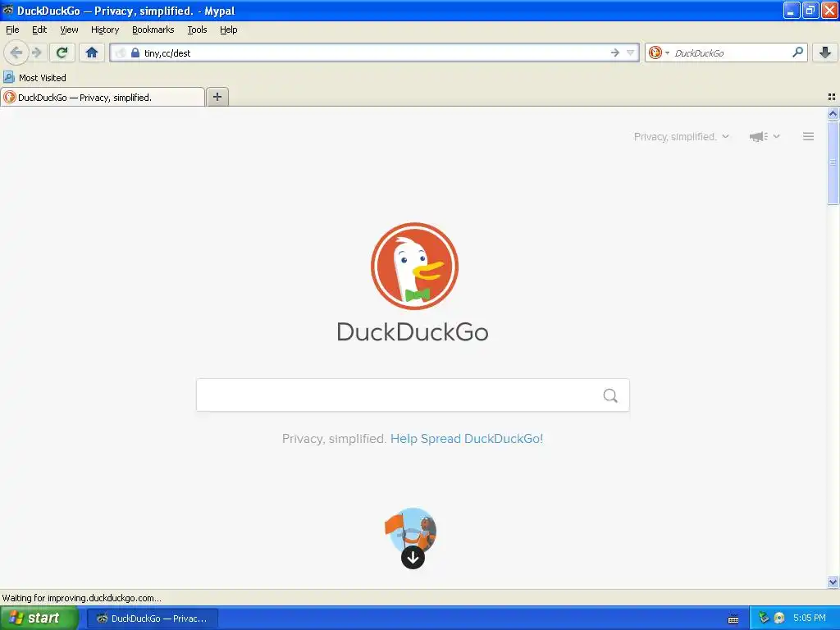Open the Bookmarks menu
This screenshot has width=840, height=630.
point(153,30)
